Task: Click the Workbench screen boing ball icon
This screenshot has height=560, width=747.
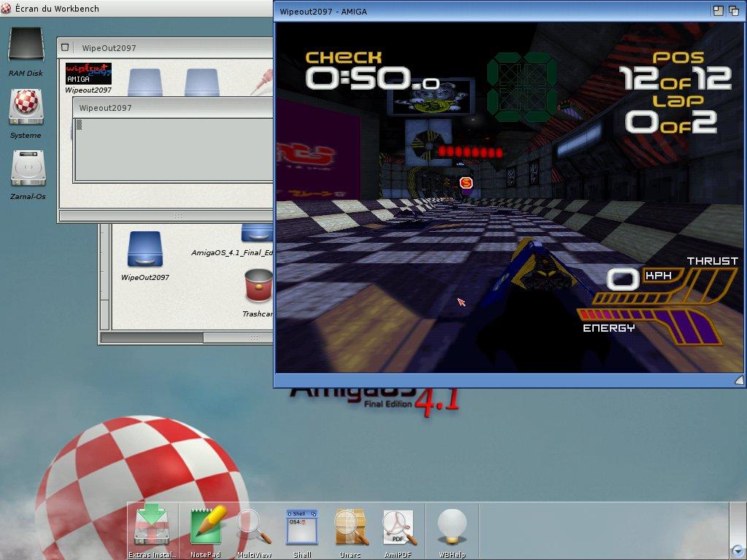Action: coord(7,8)
